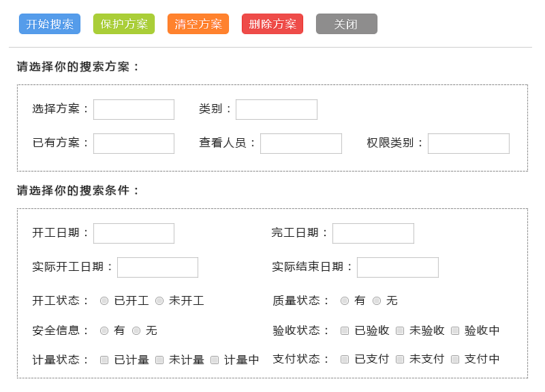Click the 开工日期 start date field
The image size is (545, 392).
click(x=134, y=233)
